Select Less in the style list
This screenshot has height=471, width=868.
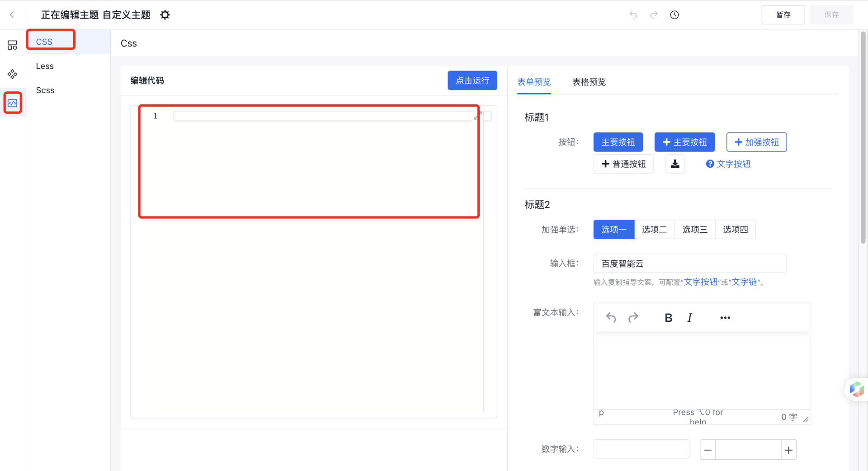(45, 66)
